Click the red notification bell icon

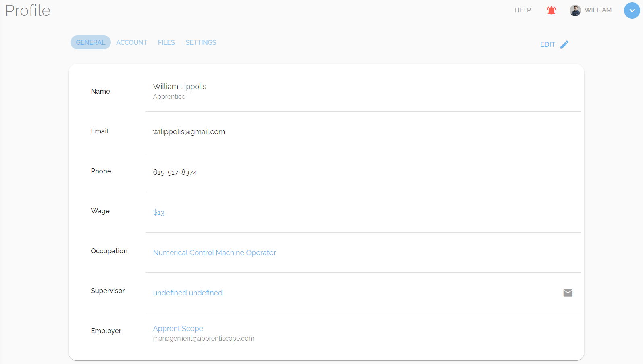coord(551,10)
